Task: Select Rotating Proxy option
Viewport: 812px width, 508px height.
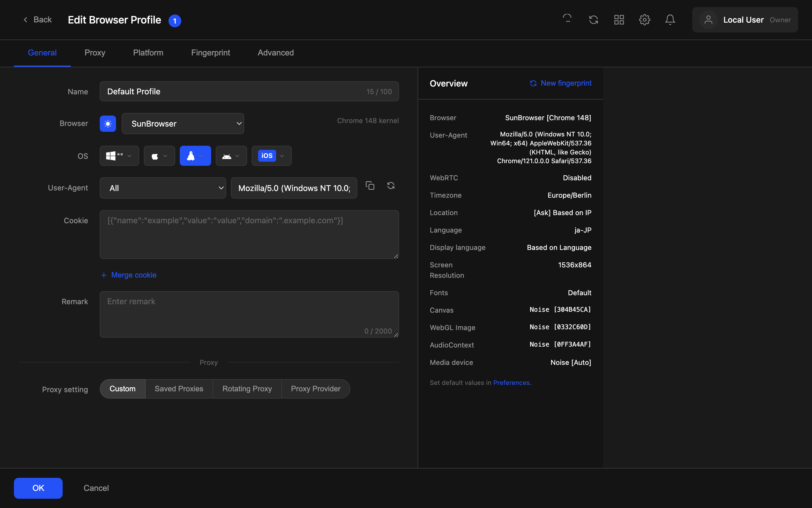Action: pyautogui.click(x=247, y=389)
